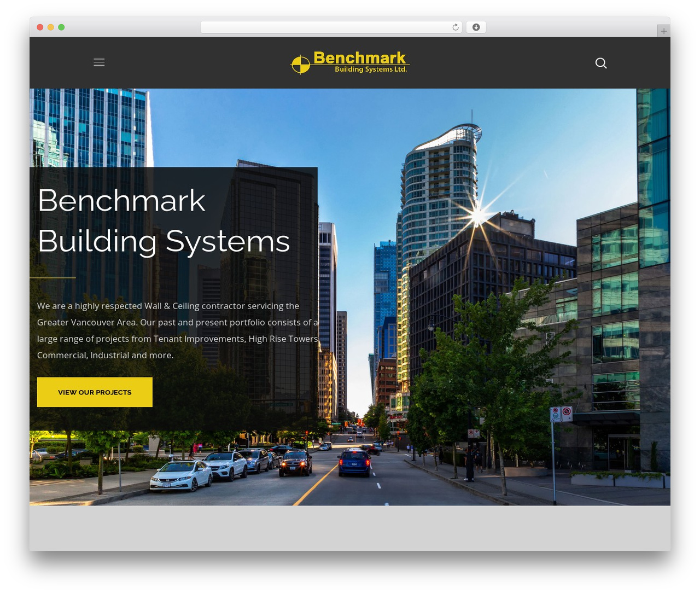The image size is (700, 593).
Task: Open the hamburger navigation menu
Action: coord(99,62)
